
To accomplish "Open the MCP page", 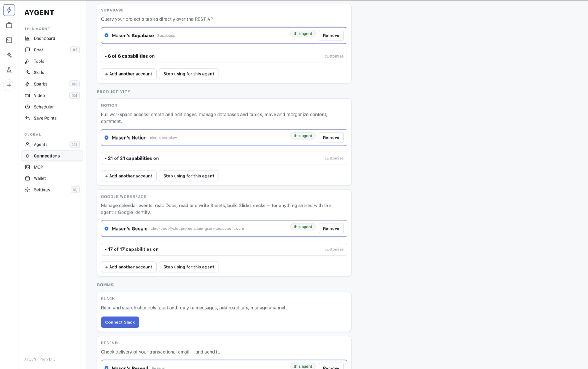I will 52,167.
